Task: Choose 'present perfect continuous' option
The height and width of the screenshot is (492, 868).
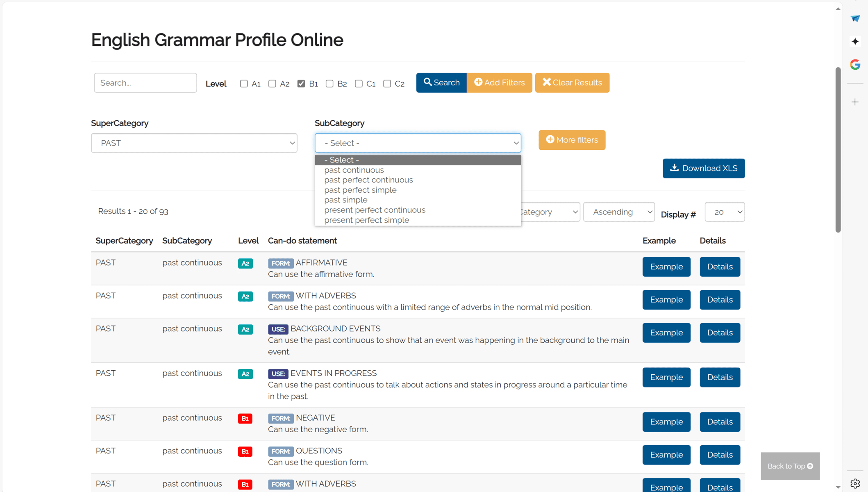Action: 375,210
